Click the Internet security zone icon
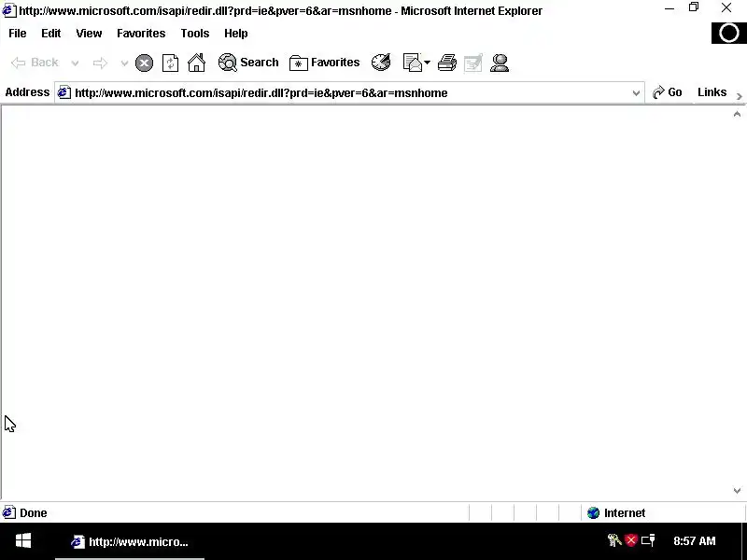This screenshot has height=560, width=747. coord(593,512)
